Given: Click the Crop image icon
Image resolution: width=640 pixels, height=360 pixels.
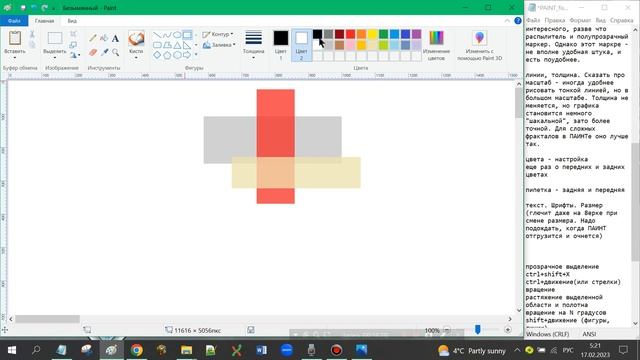Looking at the screenshot, I should pyautogui.click(x=73, y=34).
